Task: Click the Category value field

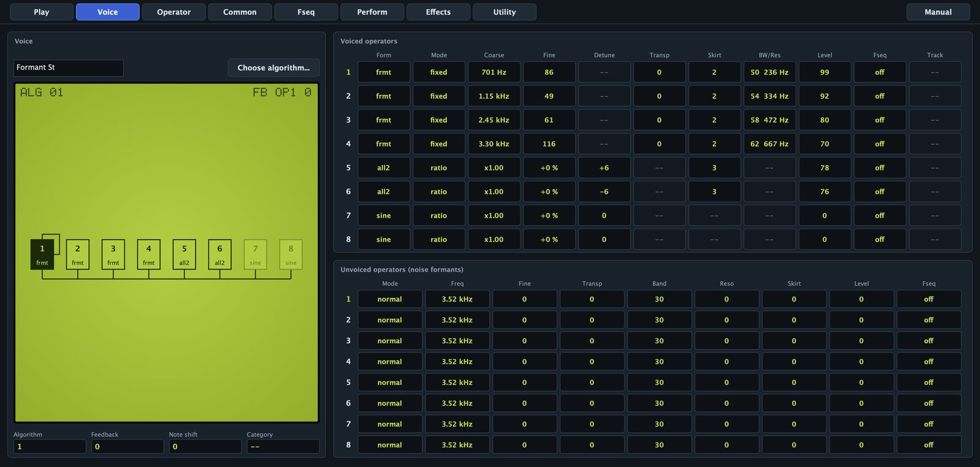Action: pyautogui.click(x=283, y=446)
